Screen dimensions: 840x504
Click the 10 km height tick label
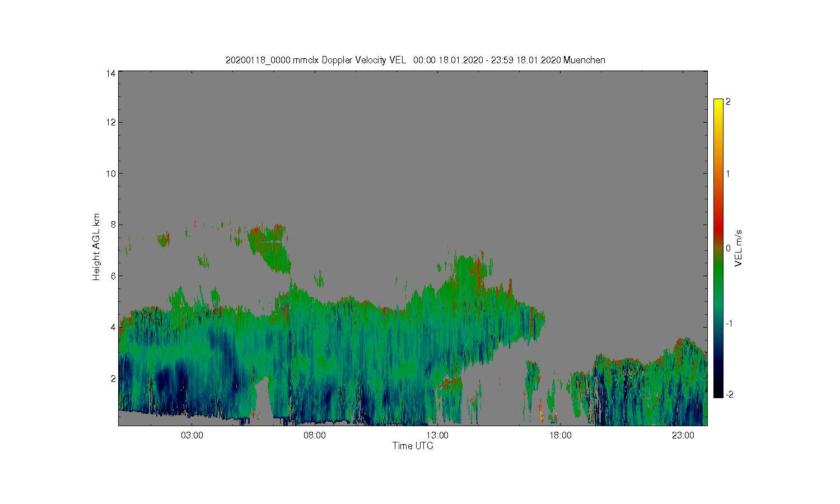(x=111, y=174)
